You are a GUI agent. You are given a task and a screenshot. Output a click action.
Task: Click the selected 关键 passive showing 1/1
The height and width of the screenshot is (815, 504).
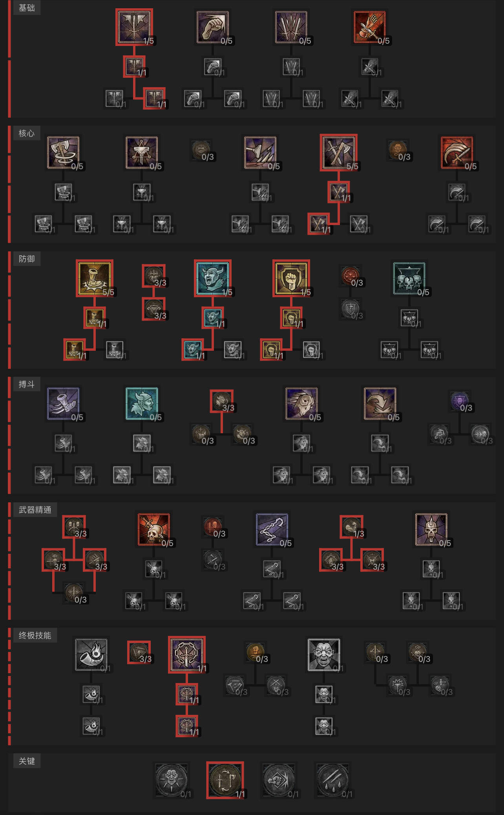pyautogui.click(x=225, y=780)
